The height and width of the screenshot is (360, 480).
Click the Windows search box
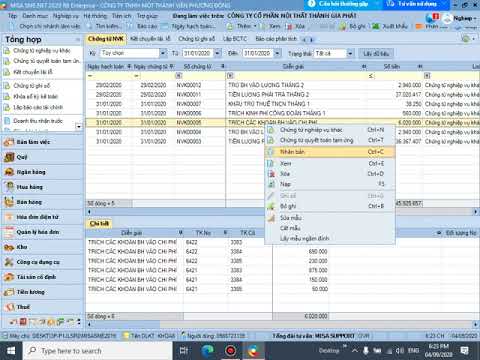(98, 351)
